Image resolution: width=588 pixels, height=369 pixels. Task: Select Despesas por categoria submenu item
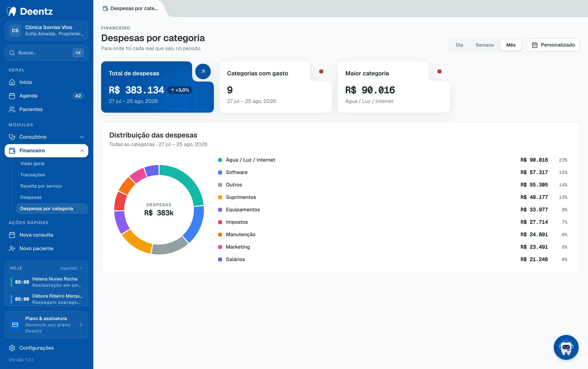pyautogui.click(x=52, y=209)
